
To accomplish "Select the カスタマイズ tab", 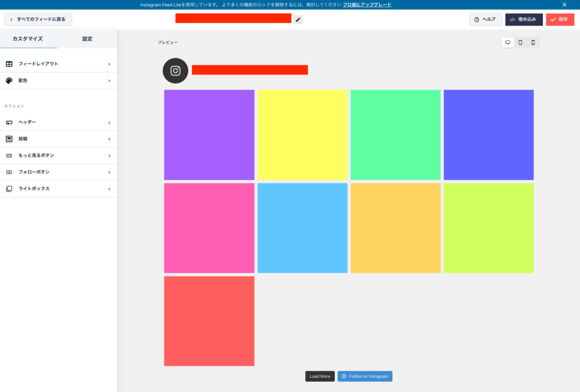I will coord(29,39).
